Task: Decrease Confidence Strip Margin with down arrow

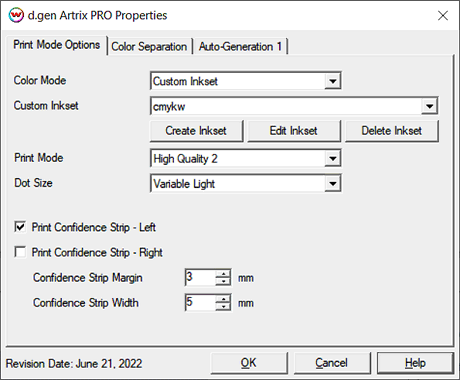Action: tap(223, 282)
